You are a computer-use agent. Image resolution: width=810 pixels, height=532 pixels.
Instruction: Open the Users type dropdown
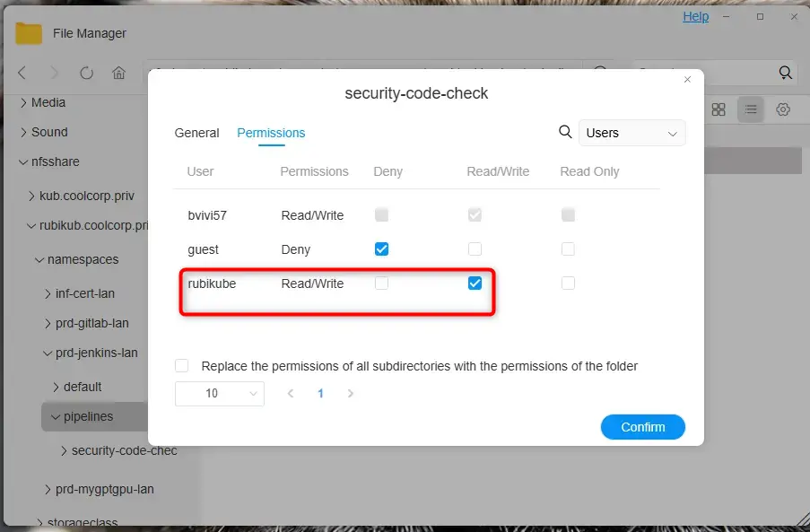click(631, 133)
